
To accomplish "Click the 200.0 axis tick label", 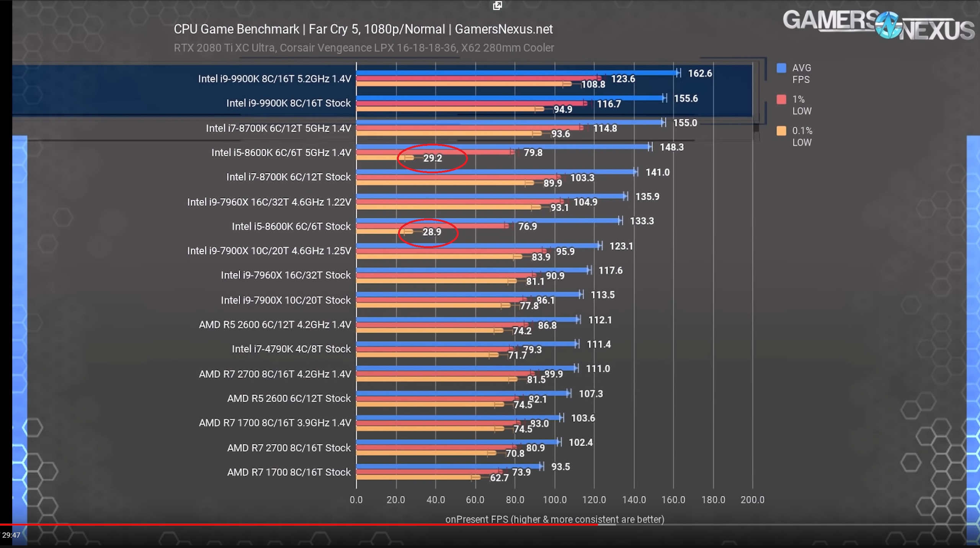I will 752,500.
